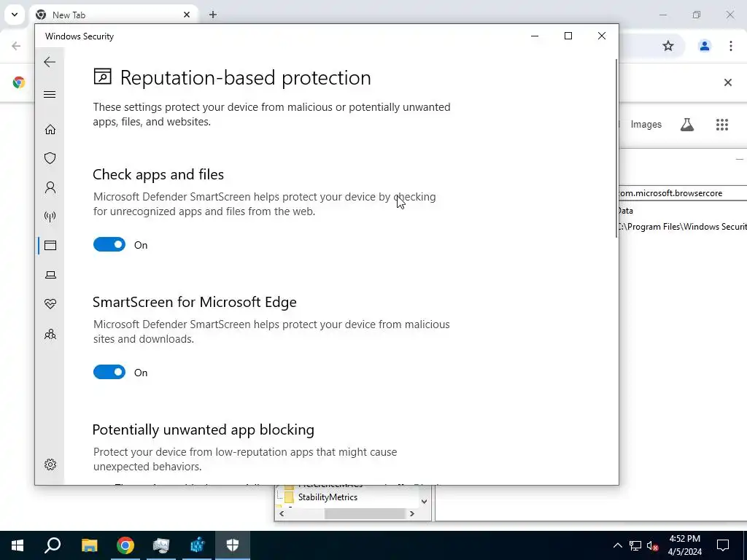Screen dimensions: 747x560
Task: Open the Home section in the sidebar
Action: tap(50, 130)
